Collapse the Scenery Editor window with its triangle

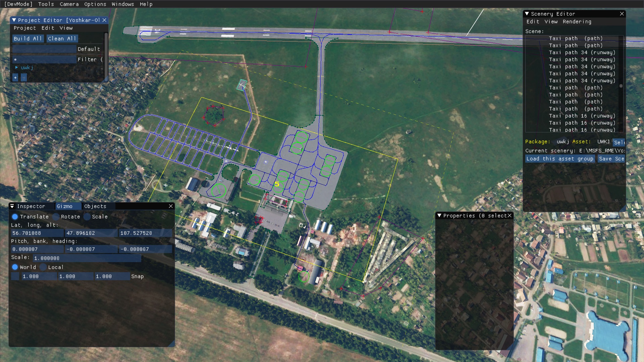[x=527, y=14]
